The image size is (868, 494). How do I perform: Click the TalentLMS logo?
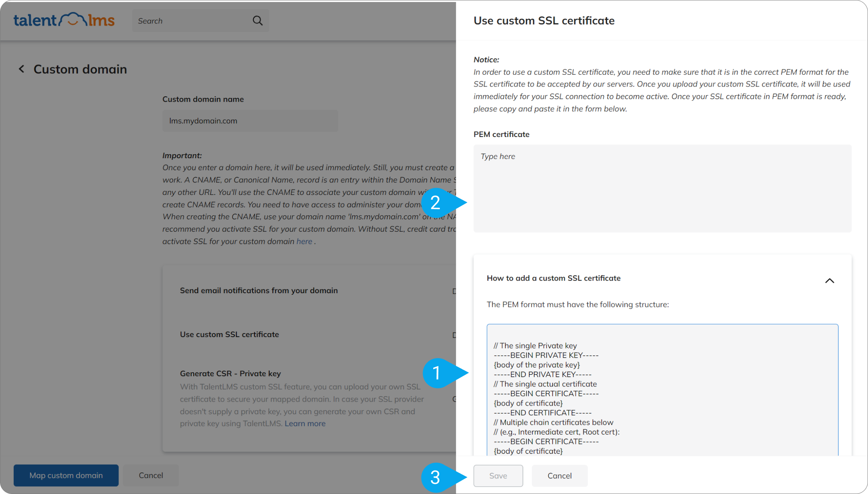coord(64,20)
